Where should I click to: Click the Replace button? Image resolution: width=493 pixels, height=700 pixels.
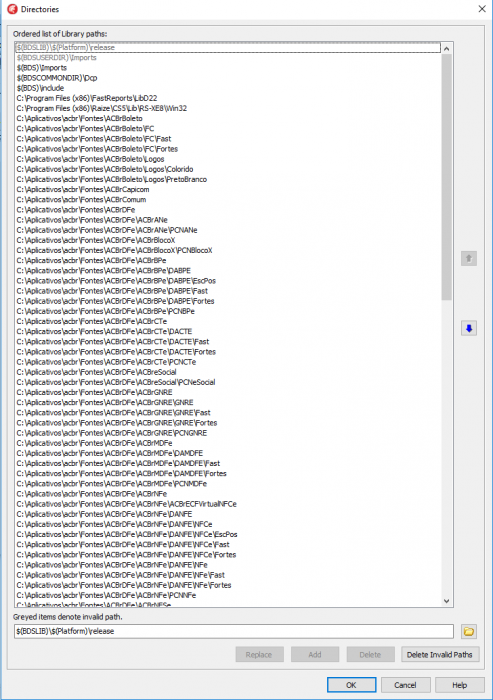pos(259,654)
